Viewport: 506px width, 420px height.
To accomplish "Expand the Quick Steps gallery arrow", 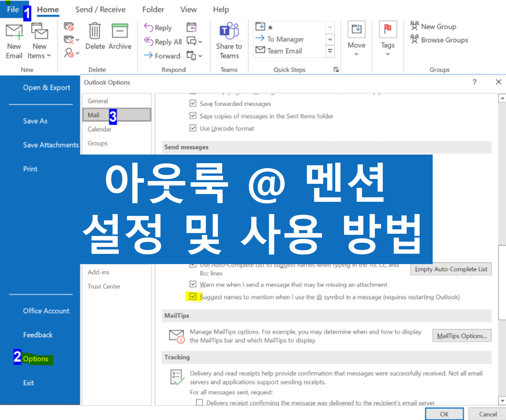I will click(330, 51).
